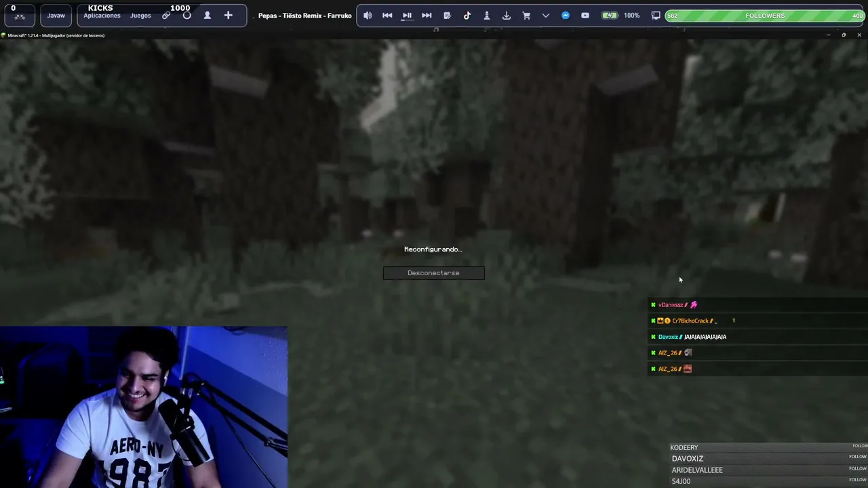Click the crown badge beside Cr7BichoCrack
Screen dimensions: 868x488
[660, 321]
